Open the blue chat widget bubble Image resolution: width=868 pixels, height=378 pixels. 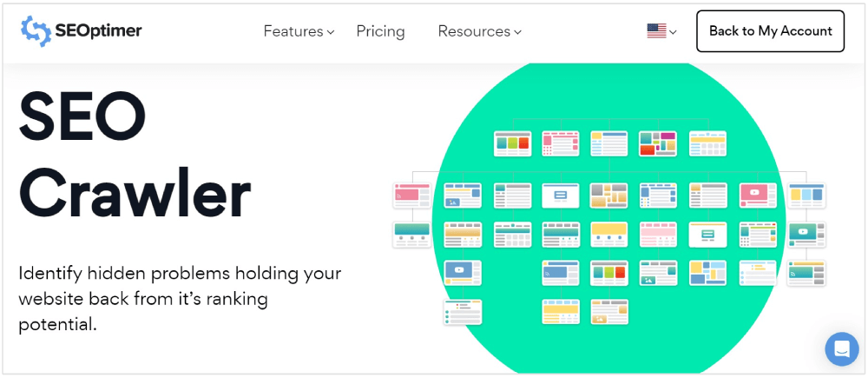841,349
